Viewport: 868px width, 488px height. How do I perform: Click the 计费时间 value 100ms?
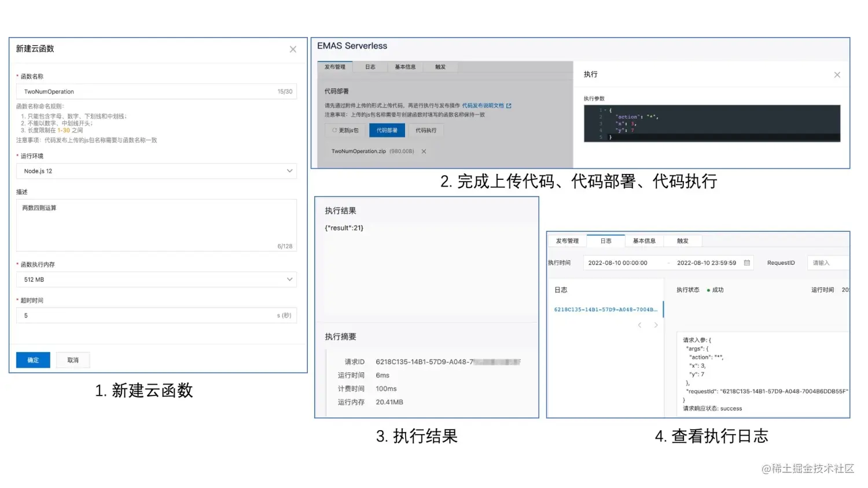tap(386, 389)
